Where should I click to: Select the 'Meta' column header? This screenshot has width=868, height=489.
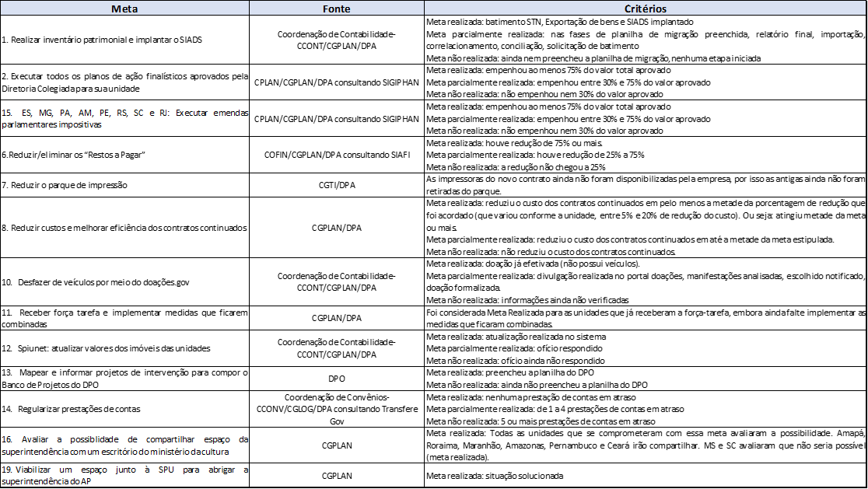[124, 9]
